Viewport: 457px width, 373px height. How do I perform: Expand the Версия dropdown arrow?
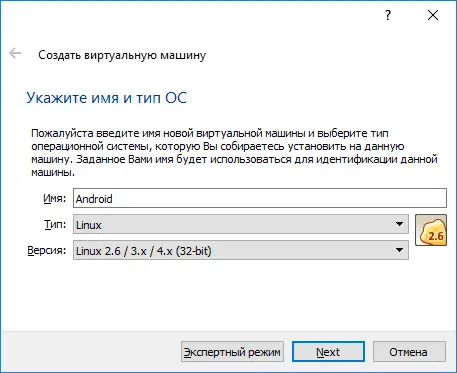click(x=399, y=250)
